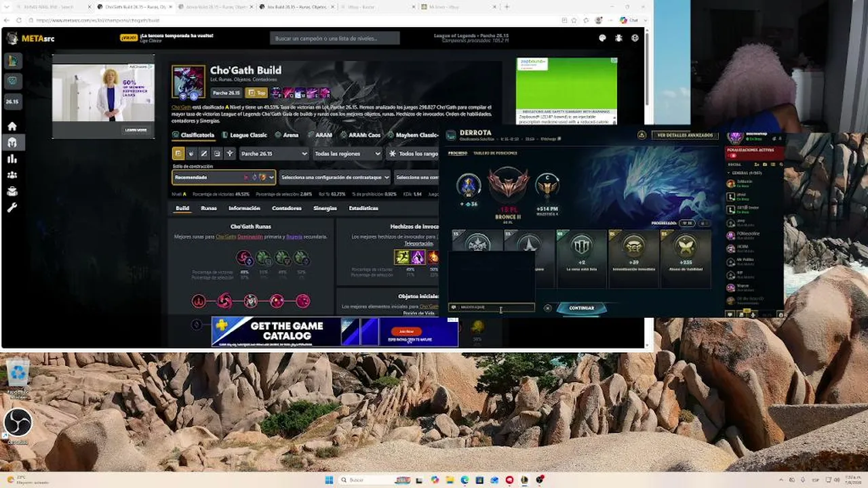Click the Join Now button on the PlayStation ad
The width and height of the screenshot is (868, 488).
[x=407, y=331]
